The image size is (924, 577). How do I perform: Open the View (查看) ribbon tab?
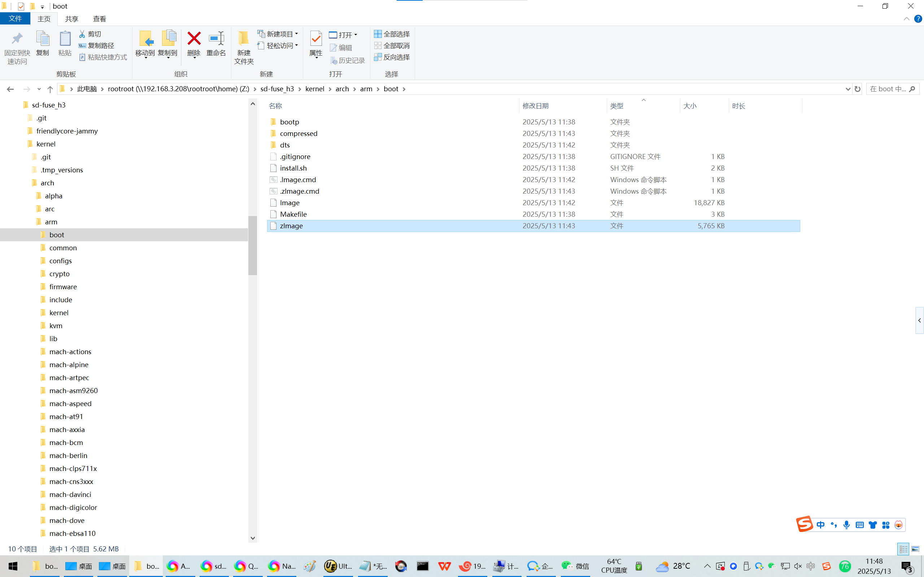[99, 19]
